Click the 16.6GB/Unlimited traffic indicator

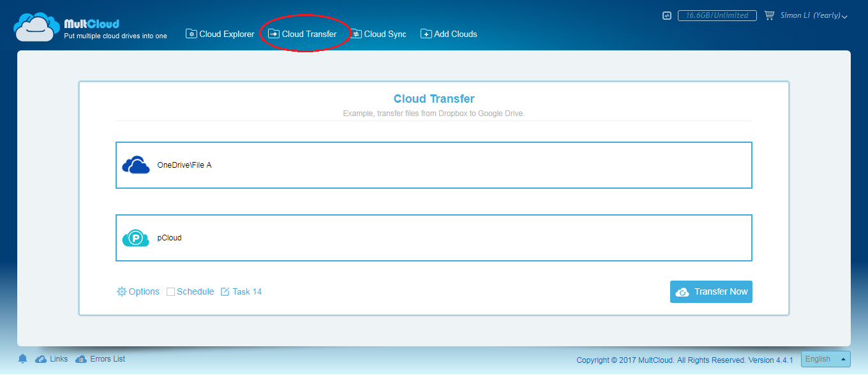(x=717, y=15)
